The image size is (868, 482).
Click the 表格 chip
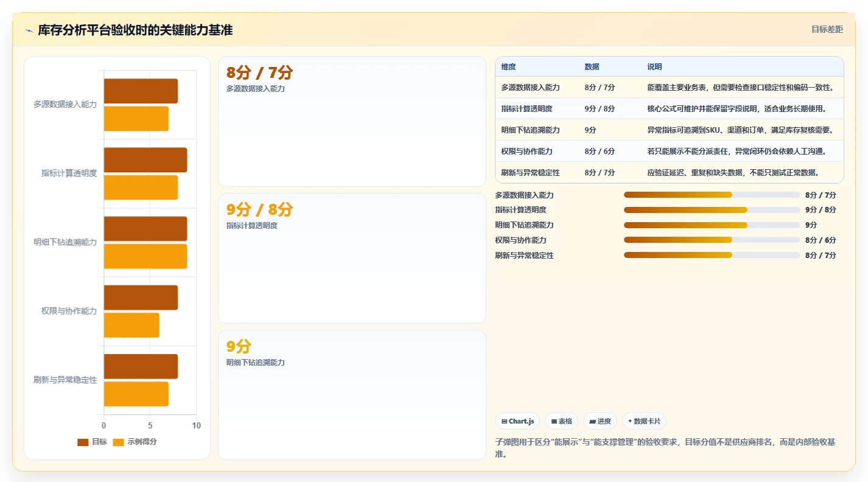[561, 421]
